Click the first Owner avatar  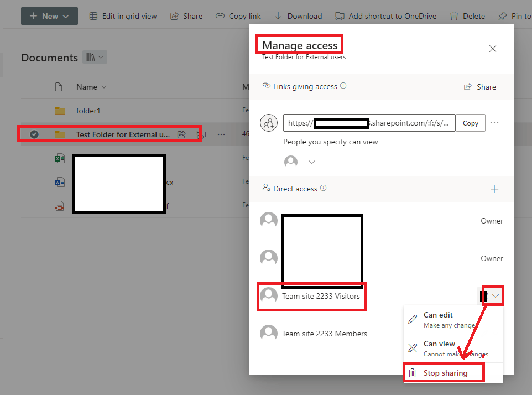click(x=269, y=221)
